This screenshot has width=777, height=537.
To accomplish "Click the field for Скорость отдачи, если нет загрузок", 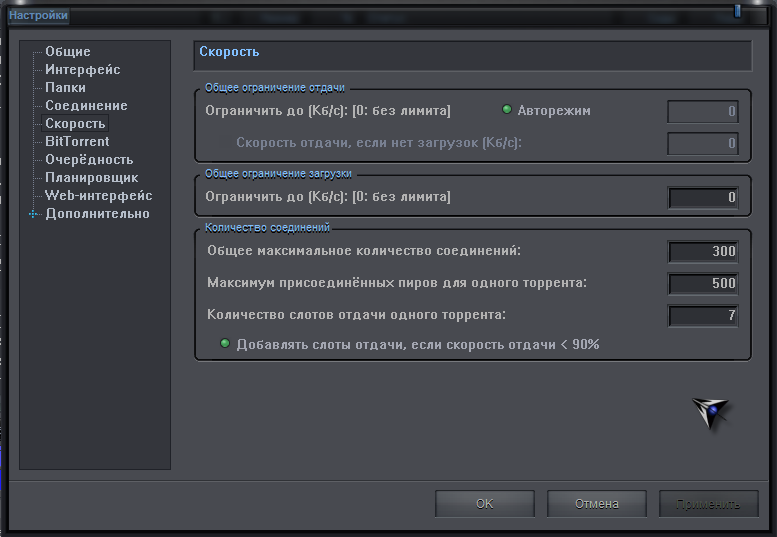I will [703, 143].
